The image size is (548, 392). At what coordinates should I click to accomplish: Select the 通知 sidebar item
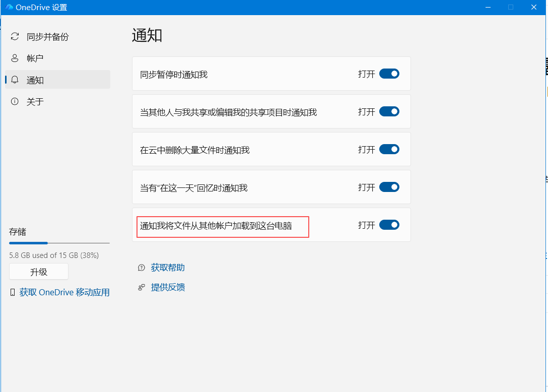coord(57,80)
